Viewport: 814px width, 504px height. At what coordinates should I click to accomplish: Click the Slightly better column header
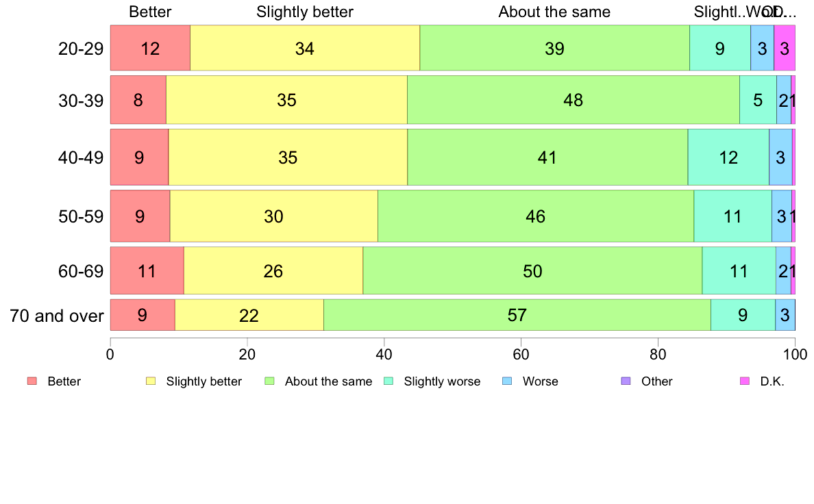pos(305,12)
